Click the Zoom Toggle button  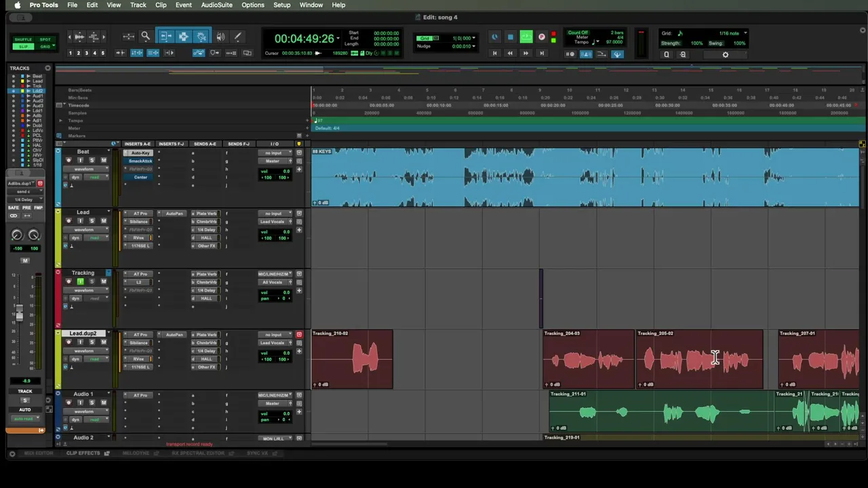pyautogui.click(x=128, y=37)
